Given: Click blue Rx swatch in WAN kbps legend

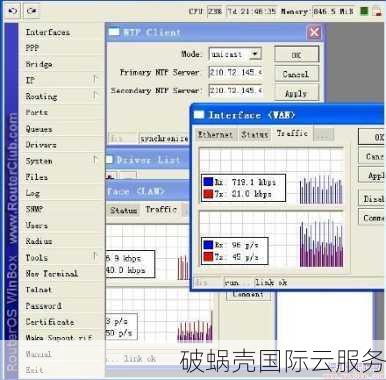Looking at the screenshot, I should [208, 182].
